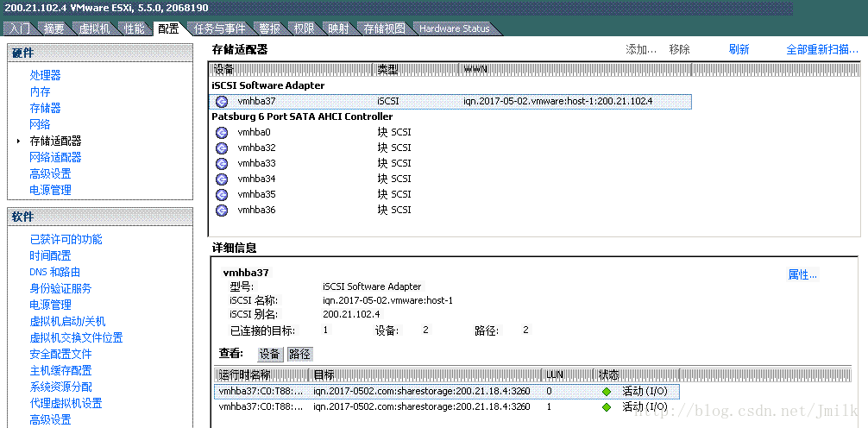
Task: Click the vmhba37 iSCSI adapter icon
Action: coord(222,101)
